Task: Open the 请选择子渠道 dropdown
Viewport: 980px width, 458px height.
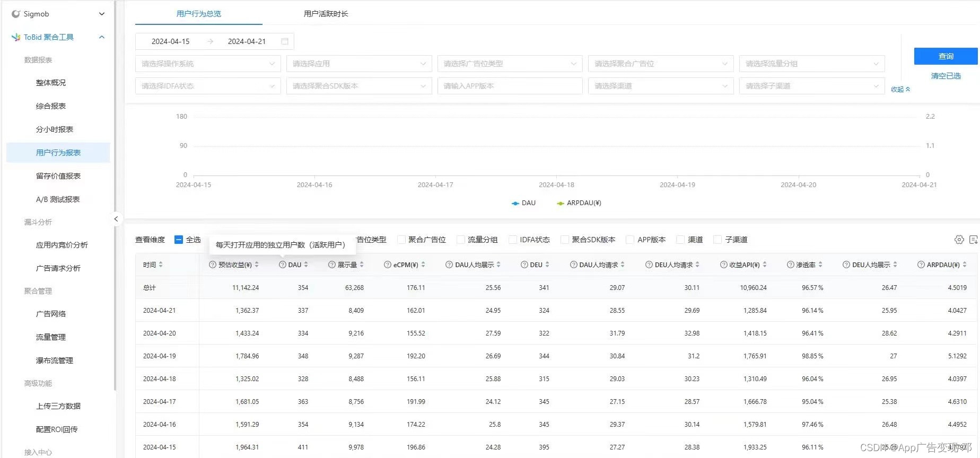Action: click(812, 86)
